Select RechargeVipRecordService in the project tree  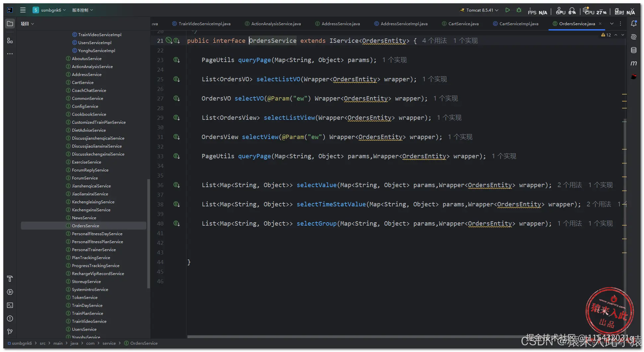pyautogui.click(x=98, y=273)
